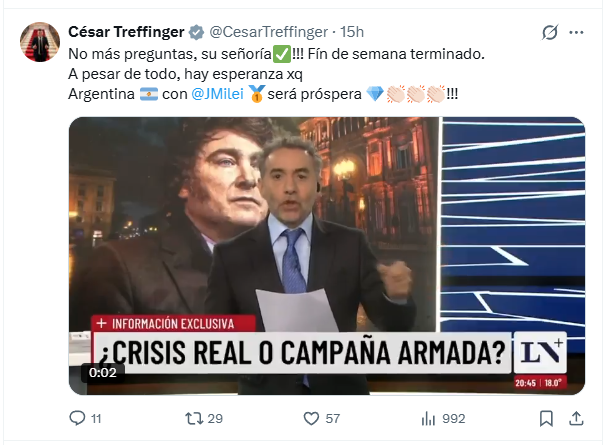Click César Treffinger's profile avatar
This screenshot has height=445, width=608.
pos(40,42)
